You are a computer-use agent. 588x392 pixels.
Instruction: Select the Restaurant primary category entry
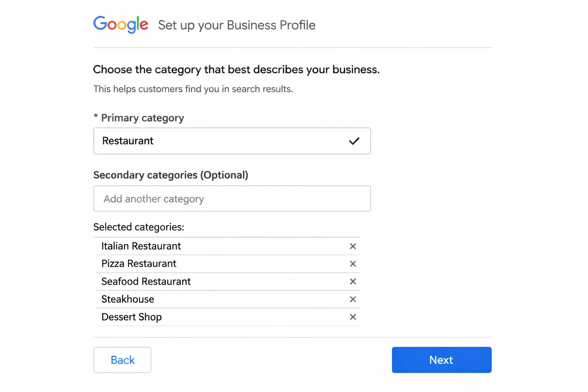pyautogui.click(x=232, y=141)
